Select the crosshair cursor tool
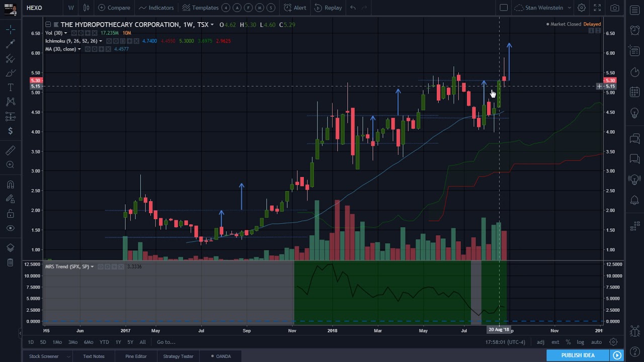Viewport: 644px width, 362px height. [10, 30]
